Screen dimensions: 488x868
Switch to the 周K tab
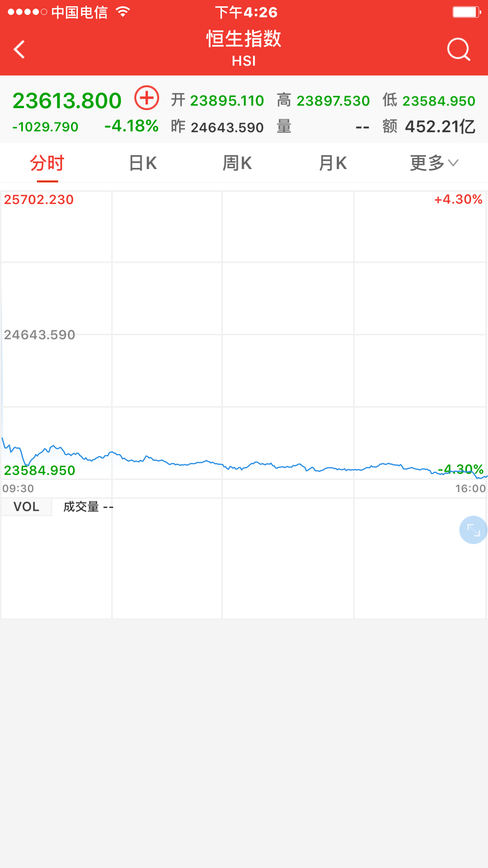click(237, 163)
